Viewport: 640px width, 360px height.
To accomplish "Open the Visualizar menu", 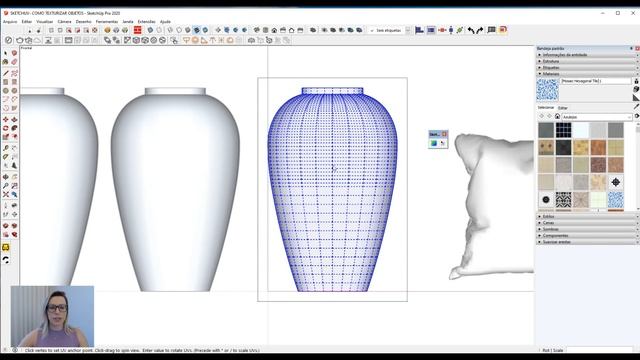I will [44, 22].
